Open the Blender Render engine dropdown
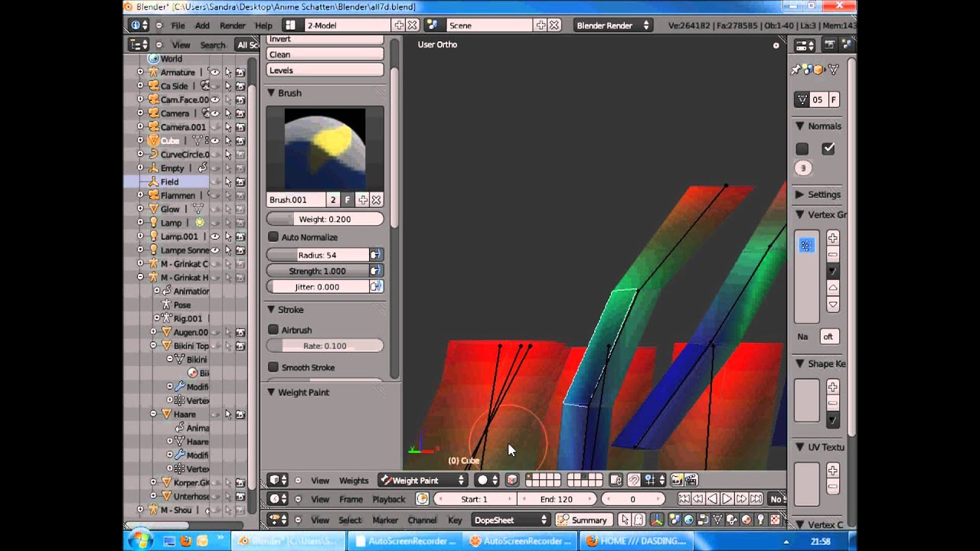Image resolution: width=980 pixels, height=551 pixels. point(612,25)
